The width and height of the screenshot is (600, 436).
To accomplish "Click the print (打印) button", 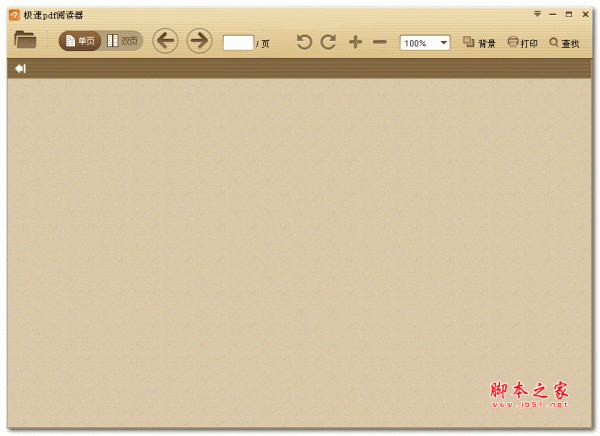I will 522,42.
